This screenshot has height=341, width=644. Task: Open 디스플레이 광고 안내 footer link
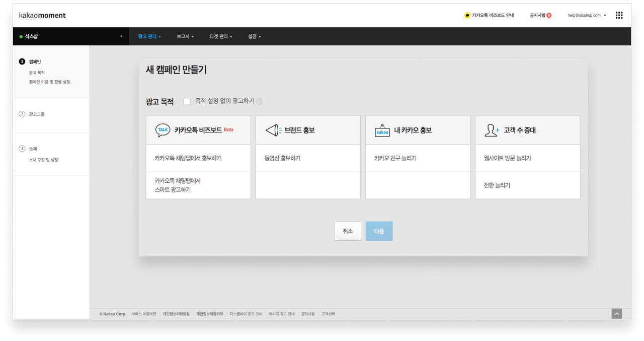246,314
